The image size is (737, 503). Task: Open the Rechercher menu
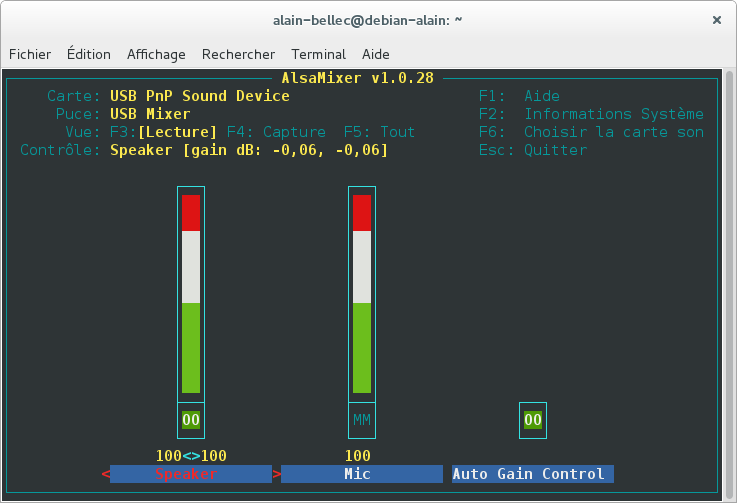pyautogui.click(x=238, y=55)
